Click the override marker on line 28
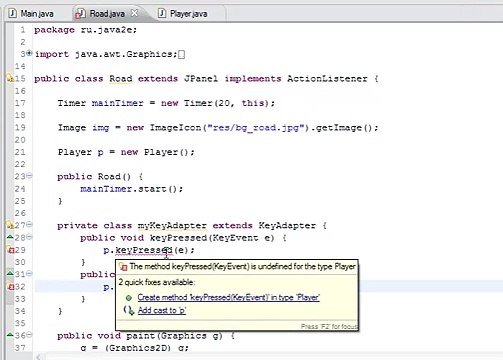The image size is (503, 360). [x=10, y=237]
